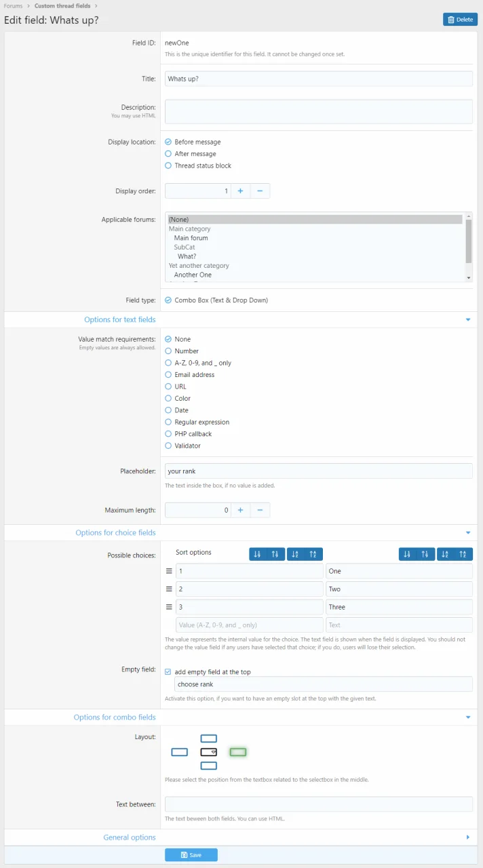Open Custom thread fields breadcrumb

pyautogui.click(x=62, y=6)
